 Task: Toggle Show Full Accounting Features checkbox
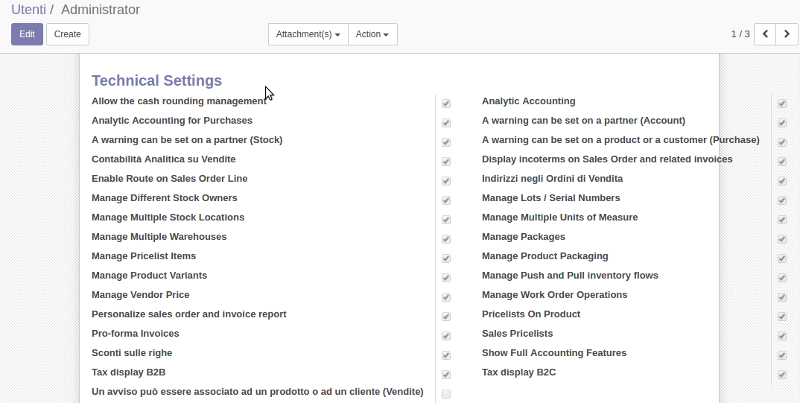coord(782,356)
